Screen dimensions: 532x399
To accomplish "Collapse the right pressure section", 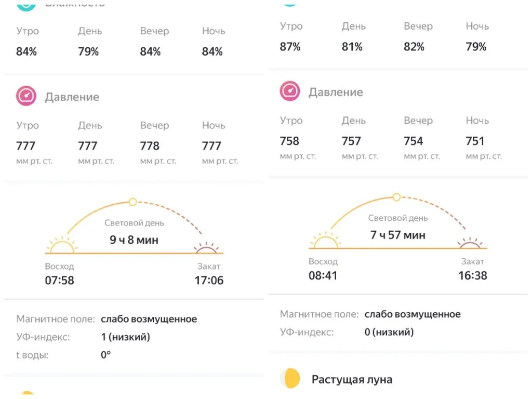I will click(336, 91).
